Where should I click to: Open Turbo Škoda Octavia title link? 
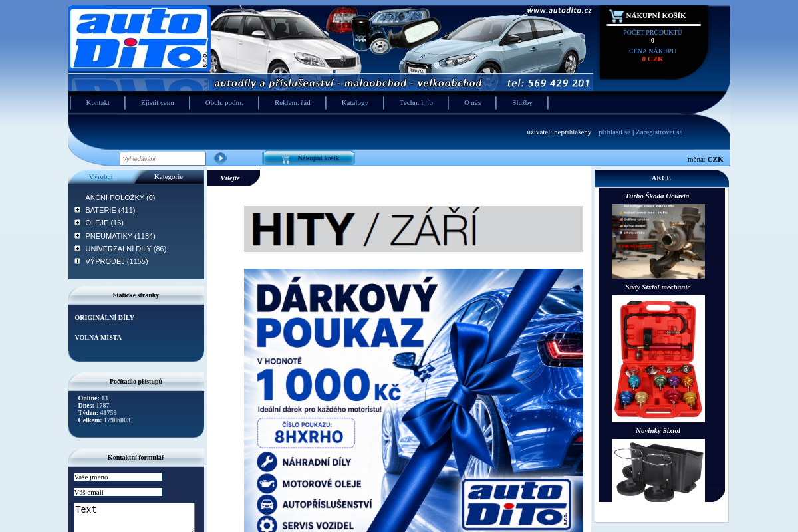657,196
